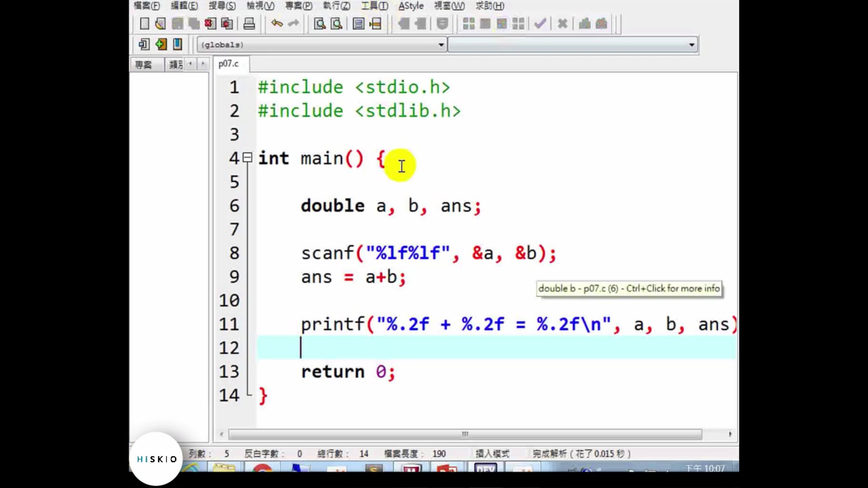The height and width of the screenshot is (488, 868).
Task: Click the Print toolbar icon
Action: (249, 23)
